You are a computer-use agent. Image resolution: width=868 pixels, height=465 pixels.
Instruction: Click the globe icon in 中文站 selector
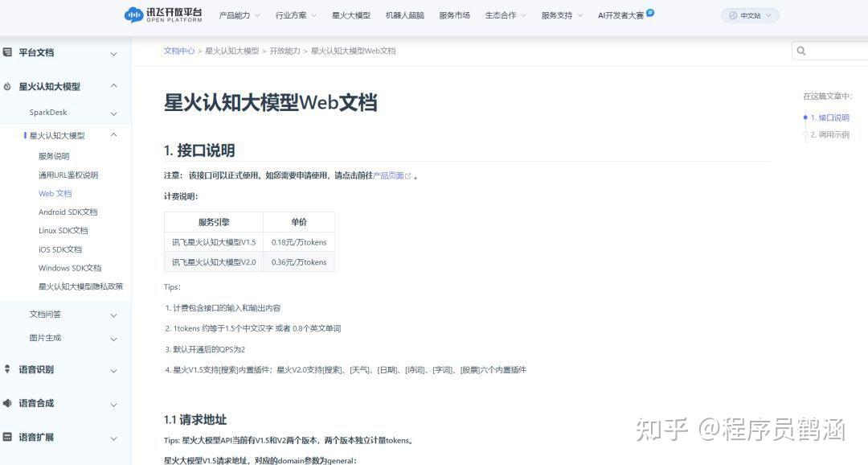click(733, 15)
